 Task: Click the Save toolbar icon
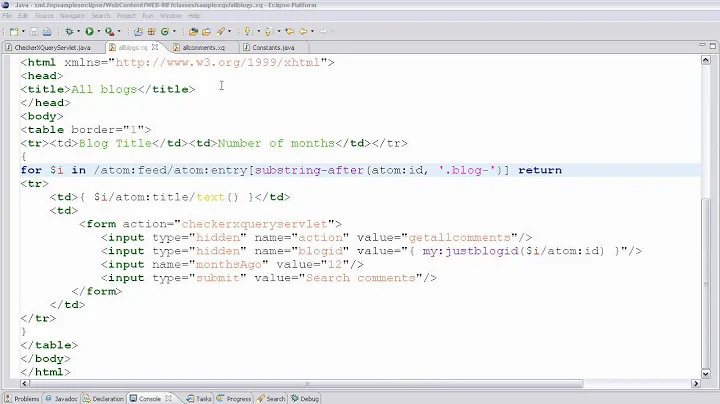(x=34, y=32)
